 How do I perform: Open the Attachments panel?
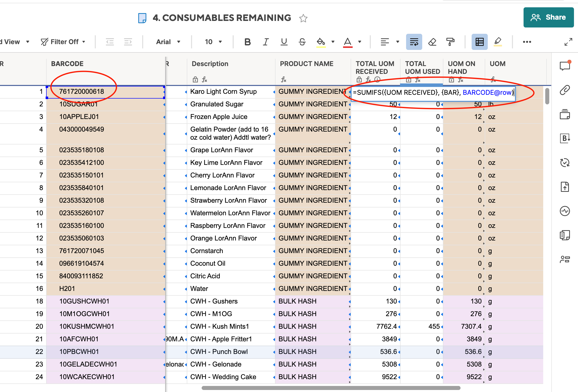[x=565, y=90]
